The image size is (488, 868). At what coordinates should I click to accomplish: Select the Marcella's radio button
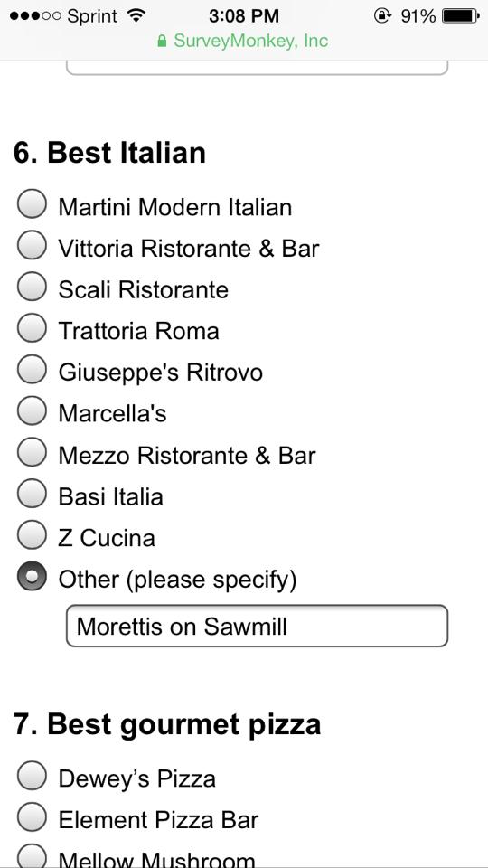tap(32, 410)
